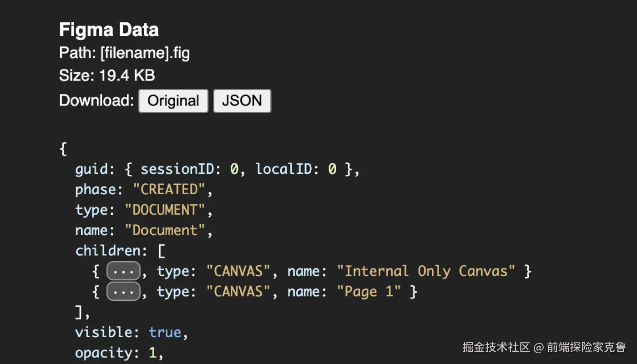Click the [filename].fig path text
637x364 pixels.
click(145, 53)
